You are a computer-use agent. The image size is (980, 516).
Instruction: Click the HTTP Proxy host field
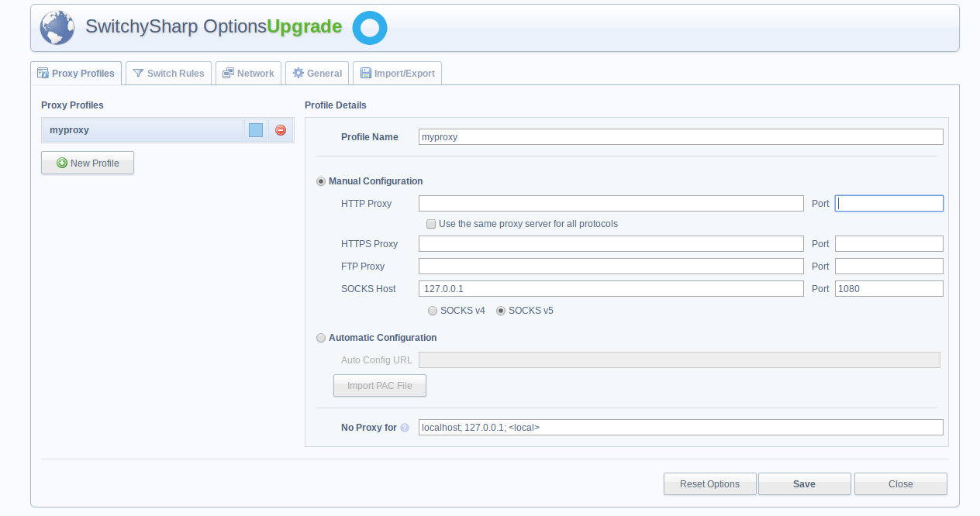pyautogui.click(x=611, y=204)
